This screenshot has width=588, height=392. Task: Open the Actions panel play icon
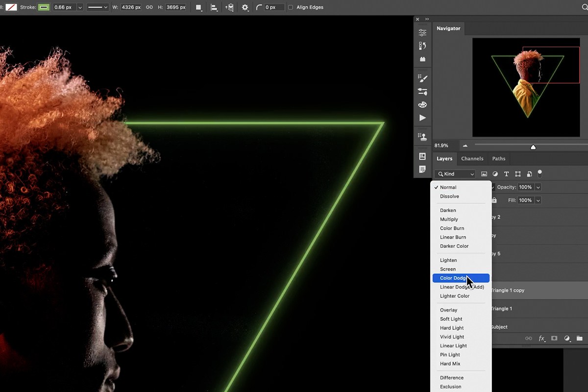422,118
